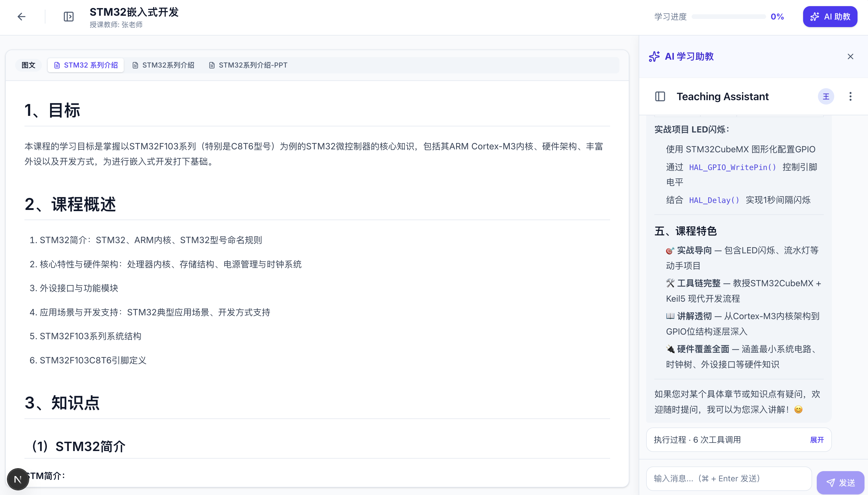Go back with the left arrow icon
The width and height of the screenshot is (868, 495).
click(x=22, y=17)
